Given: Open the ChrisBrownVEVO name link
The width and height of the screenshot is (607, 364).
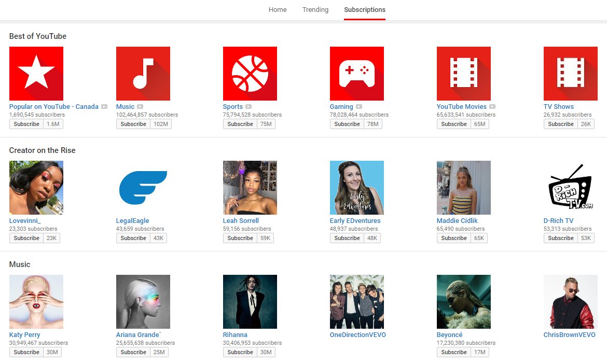Looking at the screenshot, I should [570, 335].
